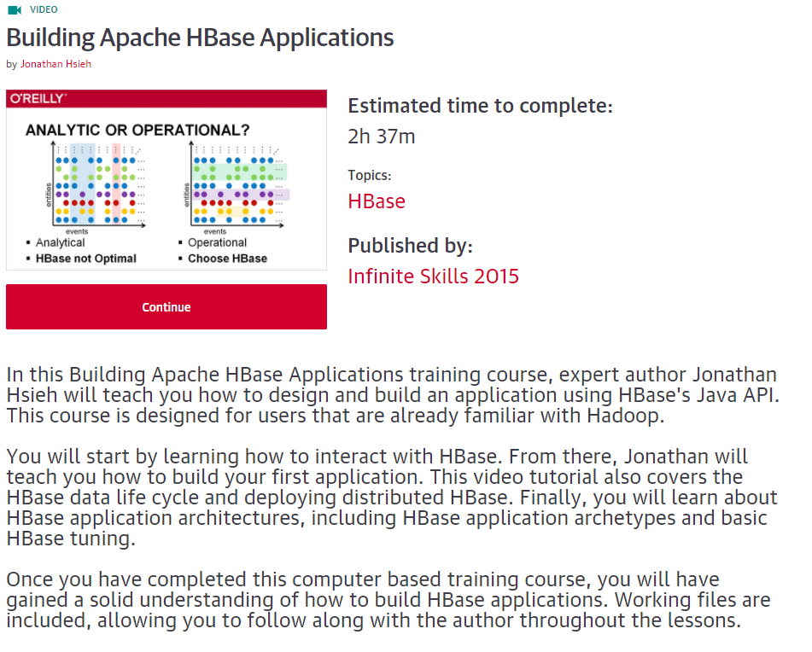Click the HBase not Optimal text in thumbnail
Image resolution: width=812 pixels, height=652 pixels.
tap(86, 259)
